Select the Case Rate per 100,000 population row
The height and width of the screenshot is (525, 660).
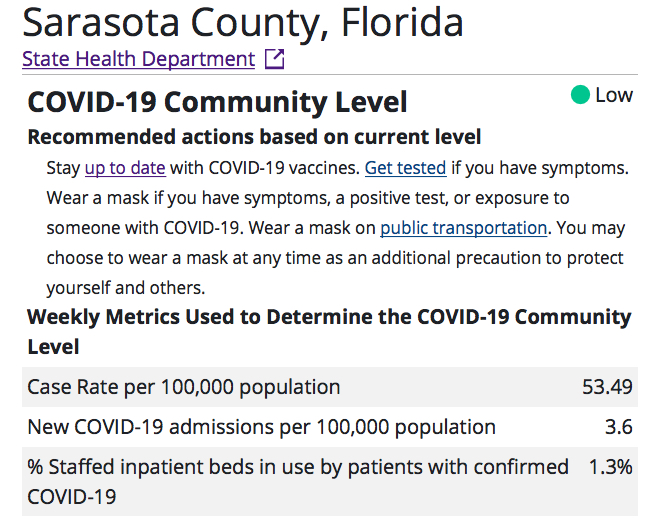click(x=184, y=387)
